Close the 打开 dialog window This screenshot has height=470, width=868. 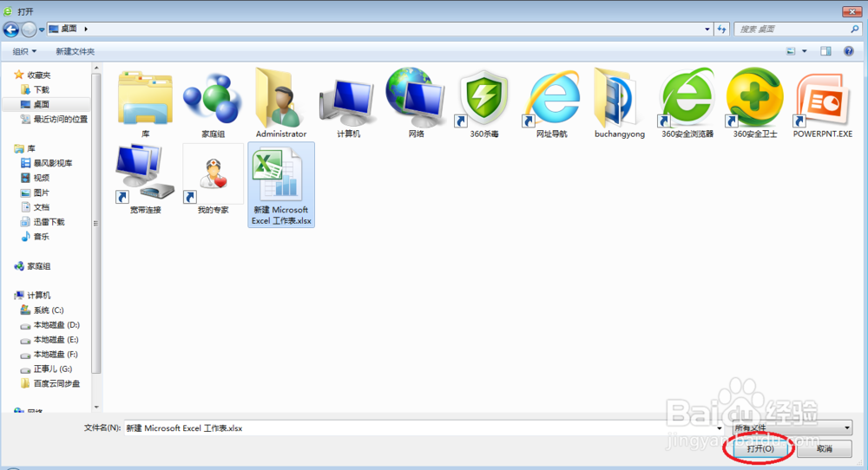[x=852, y=11]
